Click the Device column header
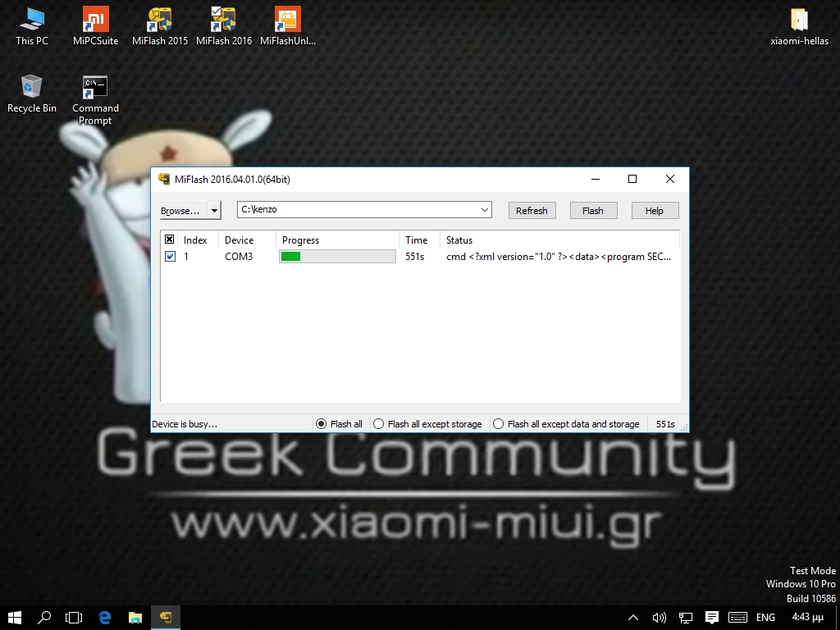This screenshot has width=840, height=630. 239,240
